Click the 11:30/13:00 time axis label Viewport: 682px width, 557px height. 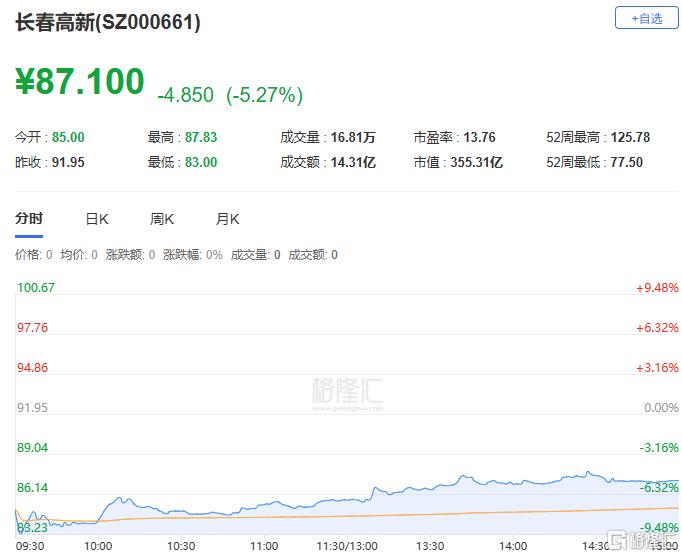(x=347, y=546)
